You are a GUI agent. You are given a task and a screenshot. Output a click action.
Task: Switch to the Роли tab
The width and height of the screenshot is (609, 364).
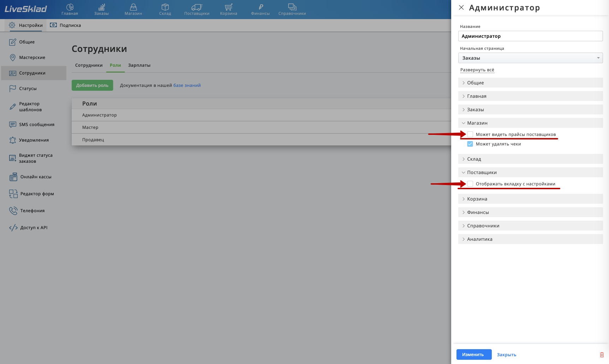pyautogui.click(x=115, y=65)
